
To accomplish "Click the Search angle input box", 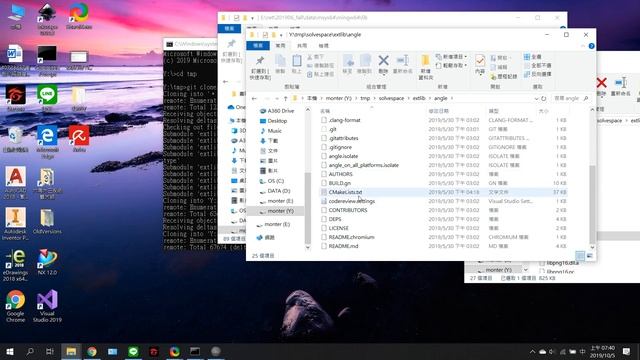I will (571, 98).
